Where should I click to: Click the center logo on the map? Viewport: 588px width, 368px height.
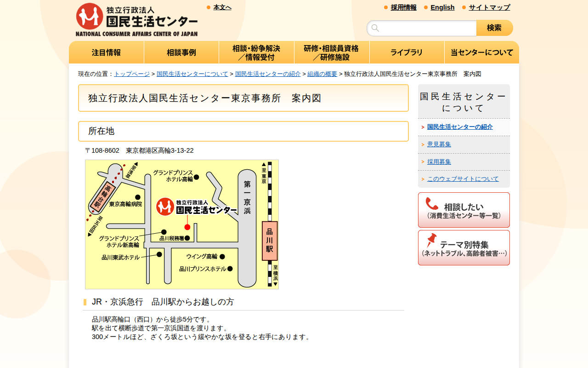click(197, 207)
